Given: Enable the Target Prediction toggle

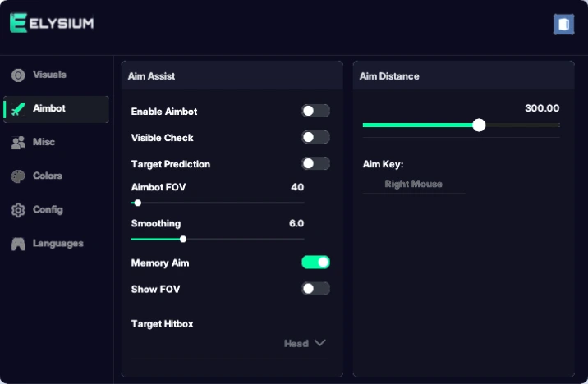Looking at the screenshot, I should 315,163.
